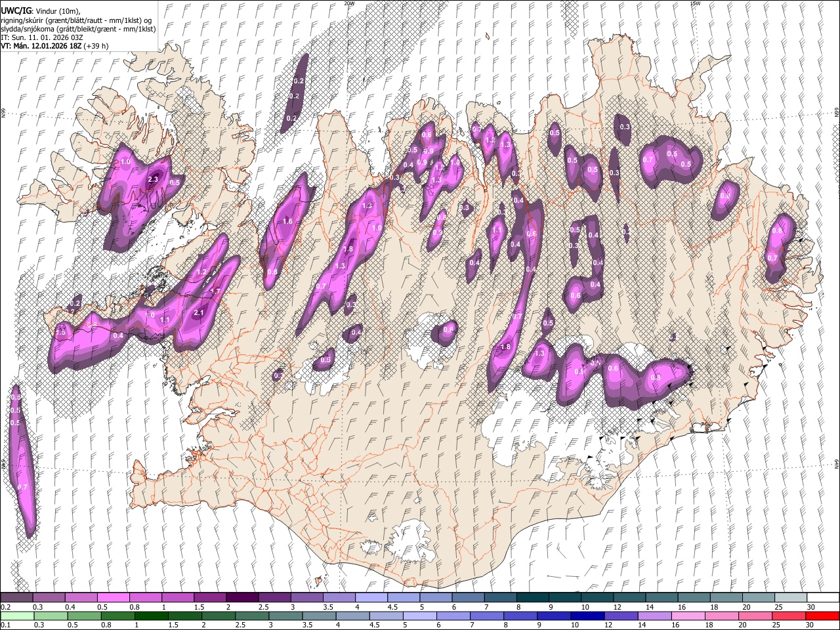Click the '20W' longitude label
Viewport: 840px width, 630px height.
[349, 3]
